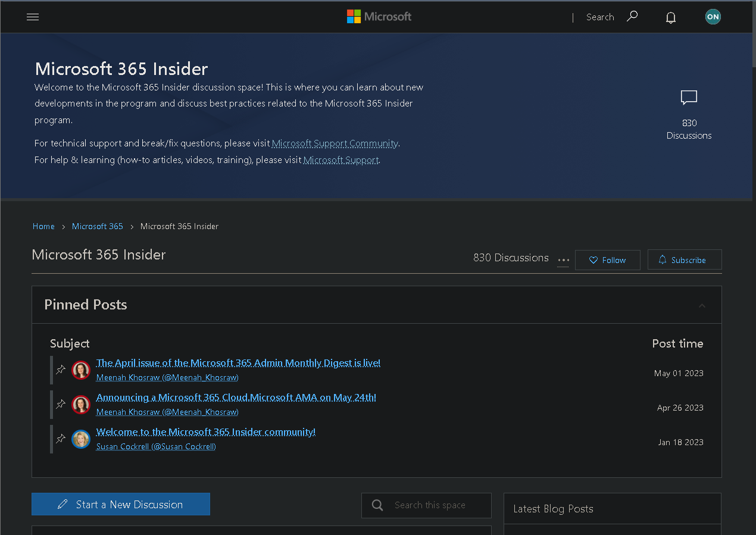756x535 pixels.
Task: Click pin icon beside AMA announcement post
Action: pyautogui.click(x=61, y=404)
